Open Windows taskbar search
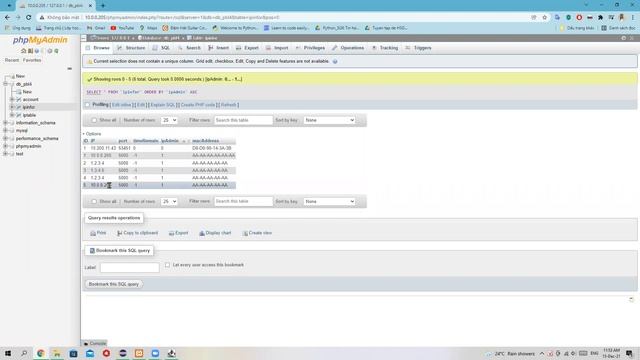Viewport: 640px width, 360px height. click(x=24, y=353)
